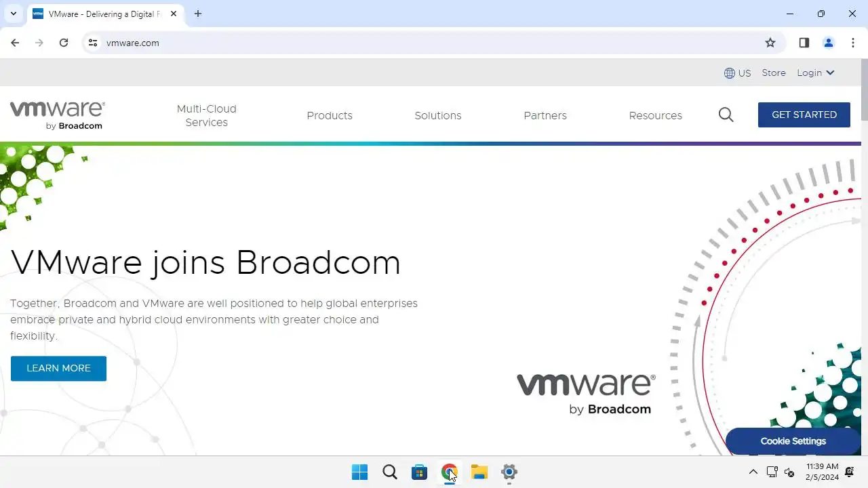The width and height of the screenshot is (868, 488).
Task: Click the browser forward arrow
Action: 39,43
